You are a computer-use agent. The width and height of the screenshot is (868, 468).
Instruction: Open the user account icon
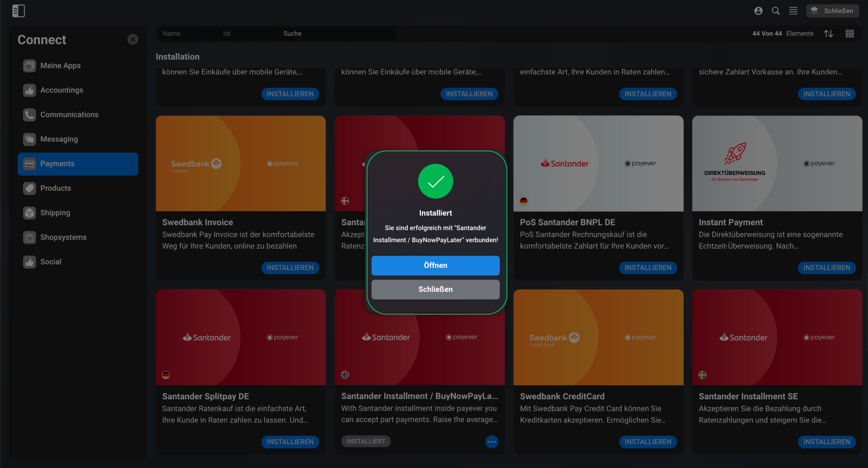pos(758,11)
